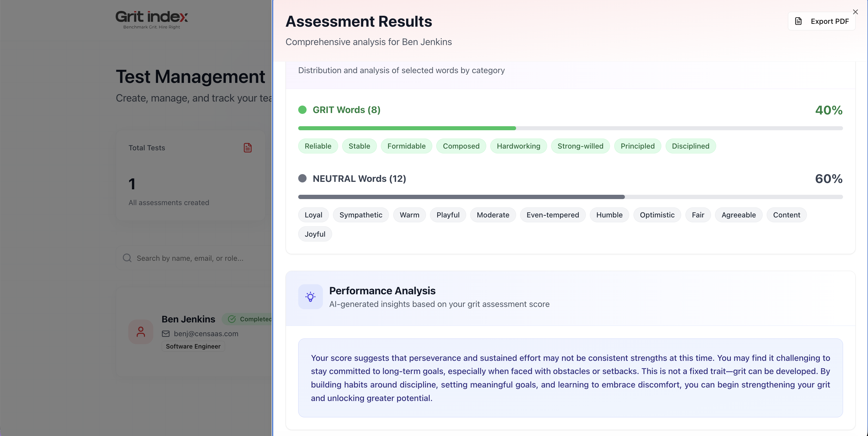Close the Assessment Results panel

click(x=855, y=12)
